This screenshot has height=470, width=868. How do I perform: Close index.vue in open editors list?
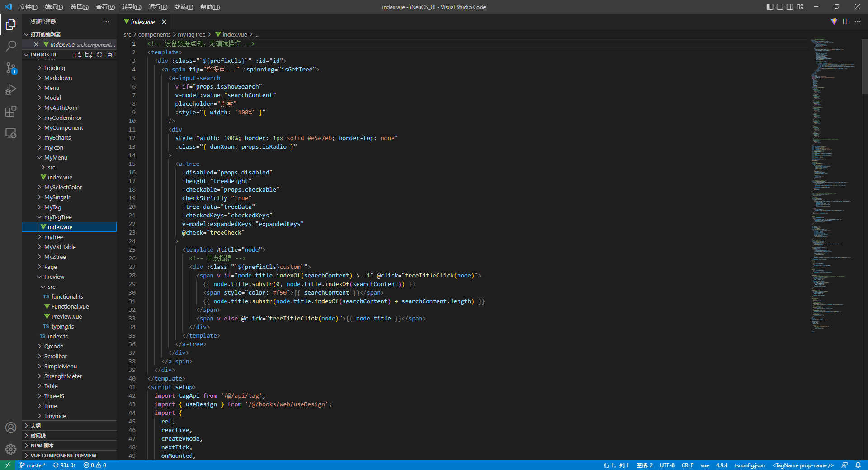coord(36,44)
